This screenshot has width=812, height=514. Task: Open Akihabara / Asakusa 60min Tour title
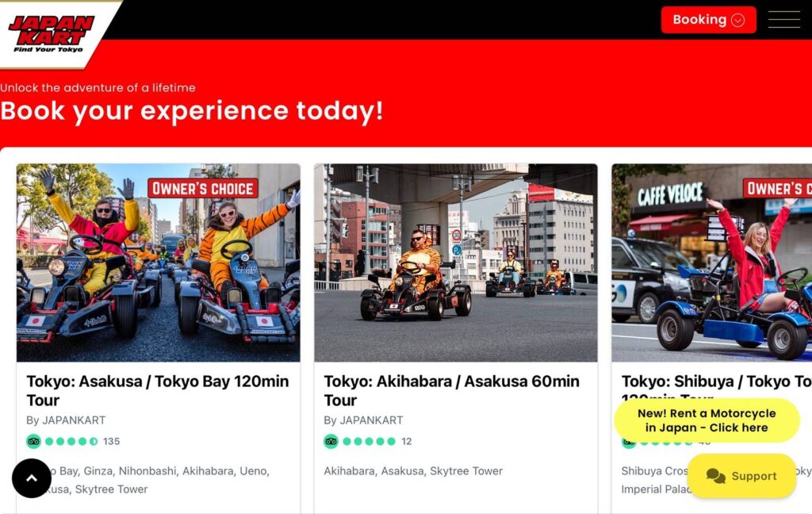point(451,390)
